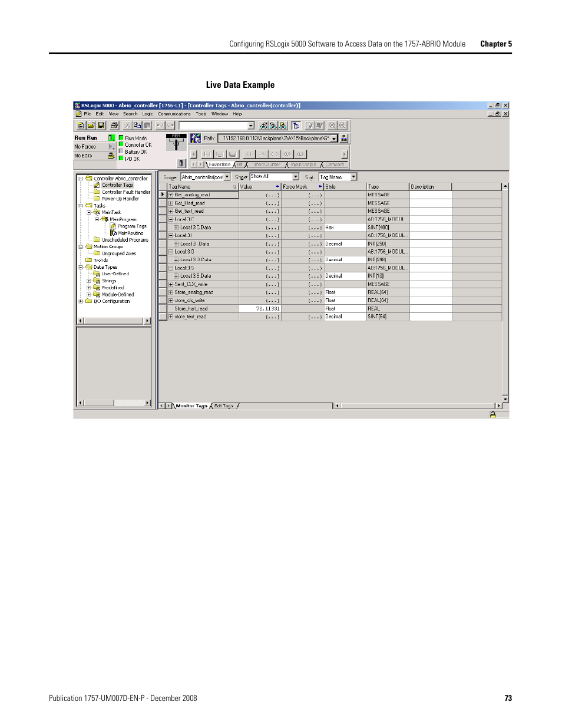Image resolution: width=562 pixels, height=728 pixels.
Task: Switch to the Edit Tags tab
Action: pyautogui.click(x=224, y=406)
